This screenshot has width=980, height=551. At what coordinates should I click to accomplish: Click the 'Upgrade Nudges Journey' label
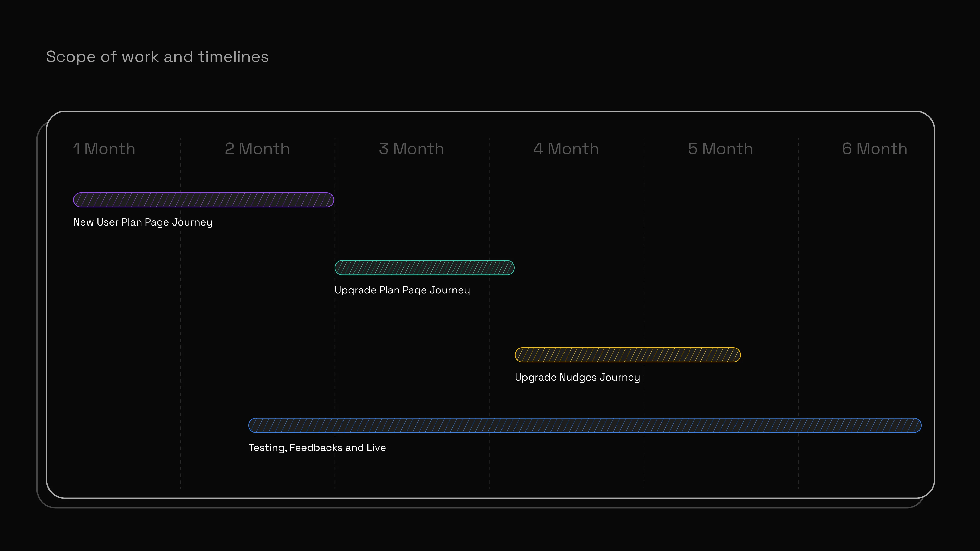coord(577,377)
